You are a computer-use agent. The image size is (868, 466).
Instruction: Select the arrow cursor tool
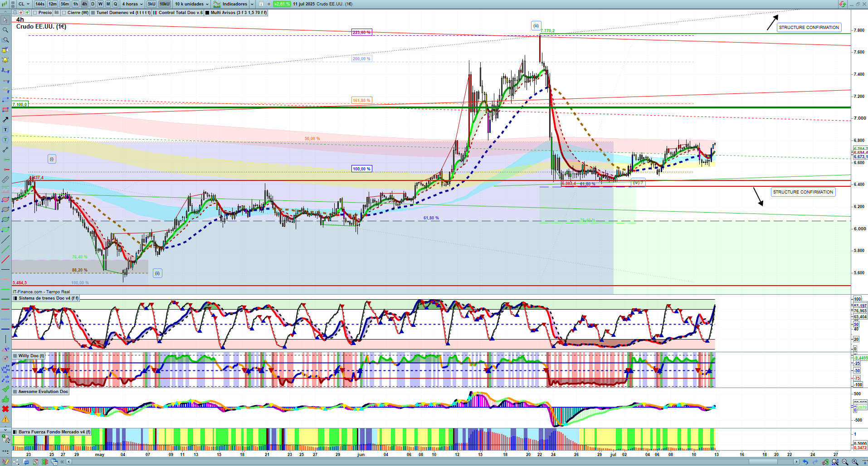(5, 20)
